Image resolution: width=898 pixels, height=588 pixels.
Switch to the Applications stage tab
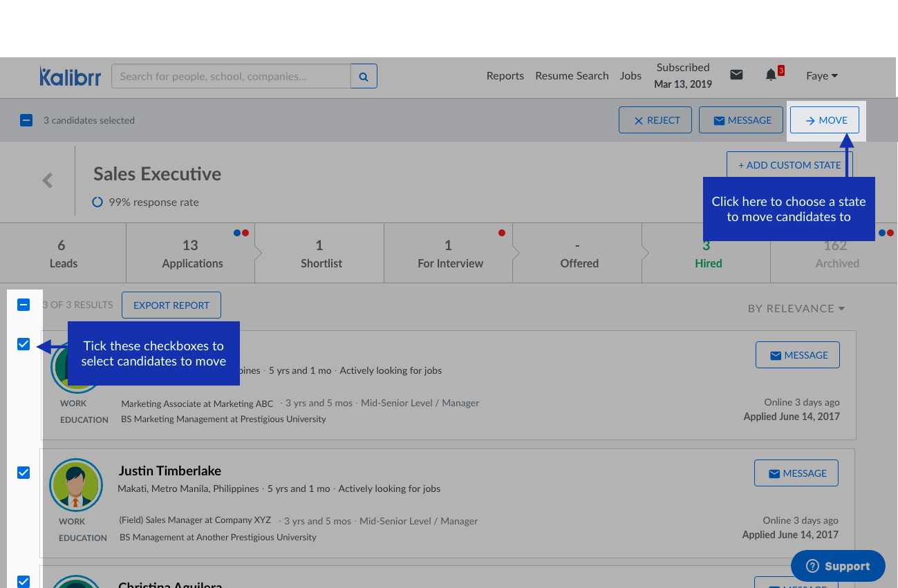pyautogui.click(x=192, y=254)
